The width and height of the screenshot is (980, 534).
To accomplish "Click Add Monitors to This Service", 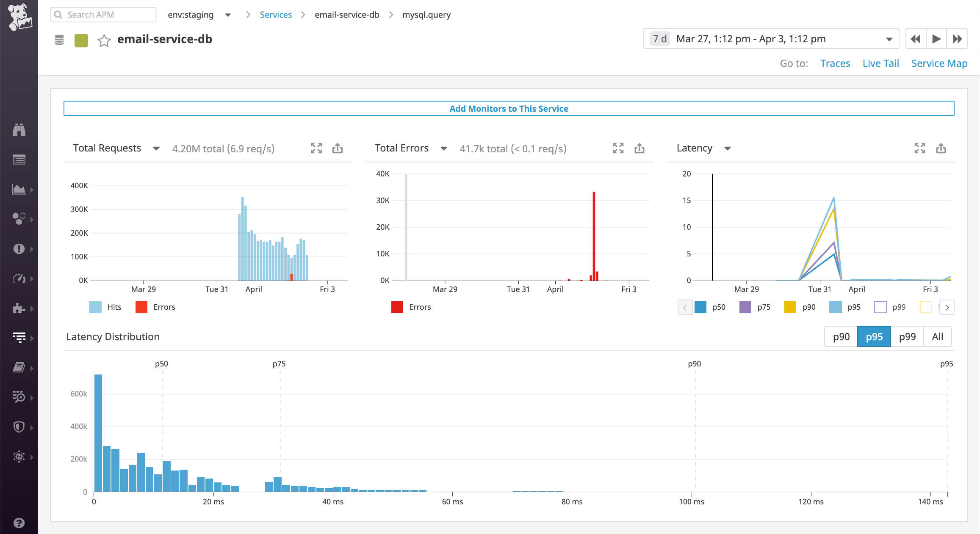I will coord(509,108).
